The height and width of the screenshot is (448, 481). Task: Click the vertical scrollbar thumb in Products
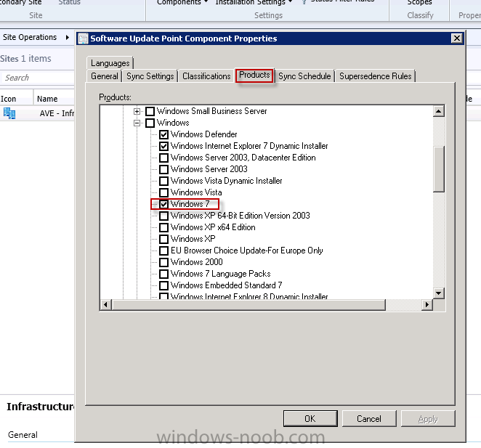coord(439,169)
